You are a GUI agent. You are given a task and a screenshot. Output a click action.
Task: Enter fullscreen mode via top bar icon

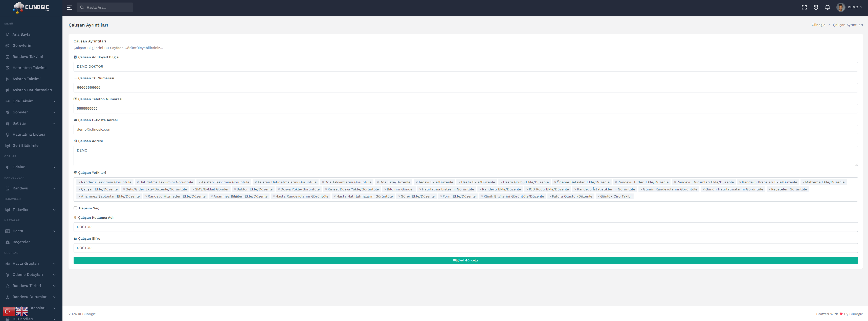pyautogui.click(x=804, y=7)
